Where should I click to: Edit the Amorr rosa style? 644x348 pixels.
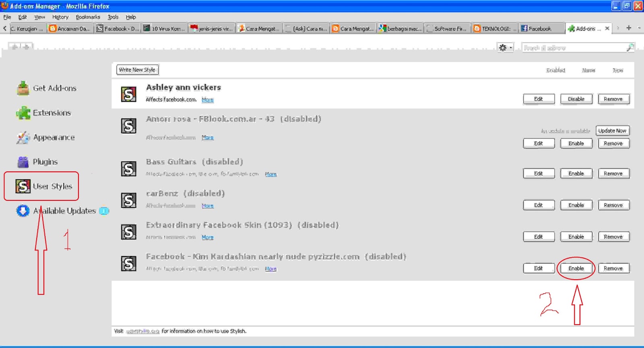pyautogui.click(x=539, y=143)
